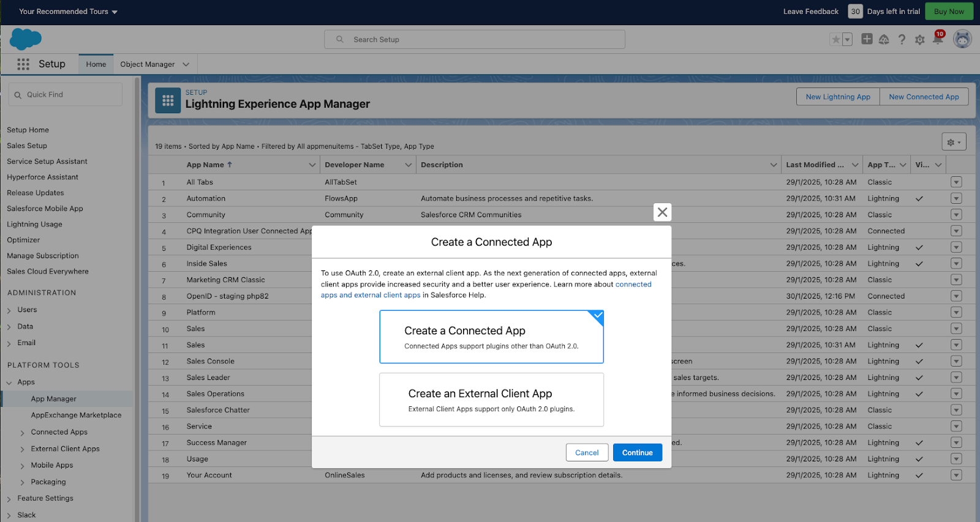Select the Create a Connected App option
980x522 pixels.
(491, 337)
